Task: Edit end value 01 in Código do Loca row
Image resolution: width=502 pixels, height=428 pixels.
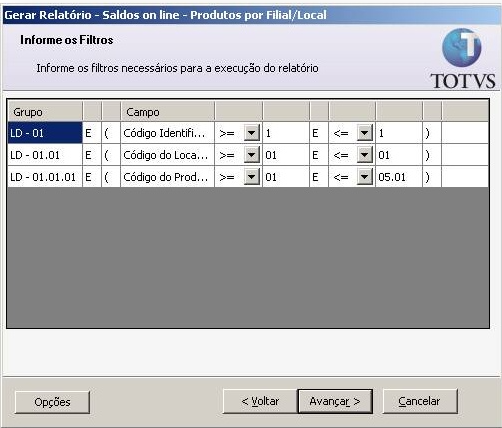Action: [399, 155]
